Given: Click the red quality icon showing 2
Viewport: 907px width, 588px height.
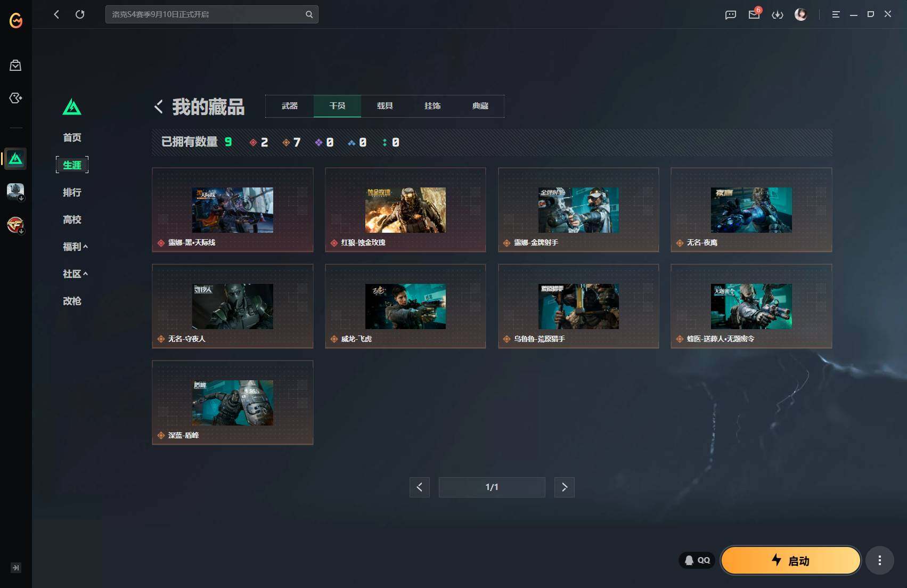Looking at the screenshot, I should click(x=254, y=142).
